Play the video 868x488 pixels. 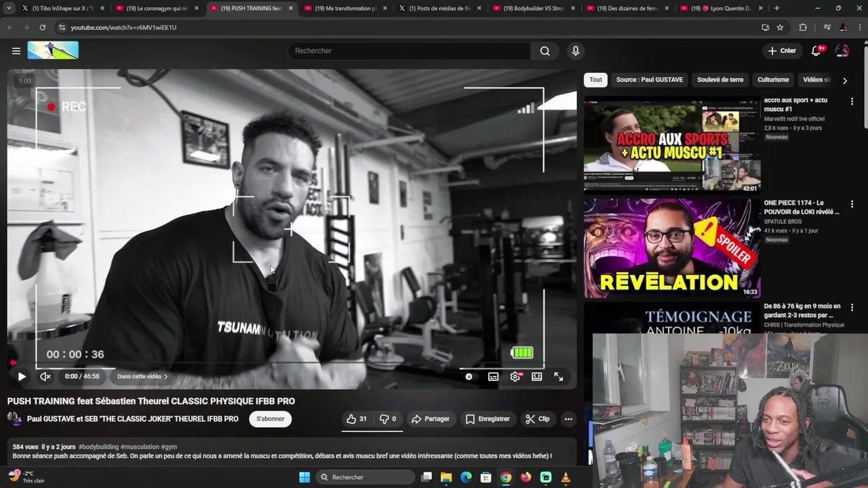pos(22,376)
